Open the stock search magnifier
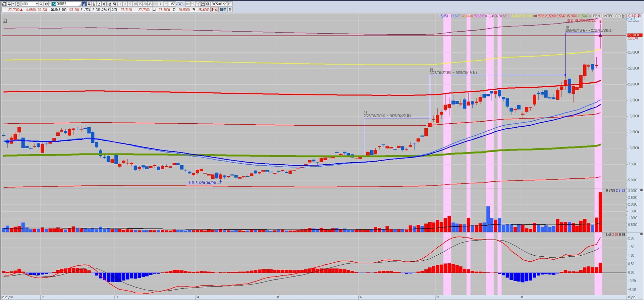The height and width of the screenshot is (300, 644). point(41,4)
